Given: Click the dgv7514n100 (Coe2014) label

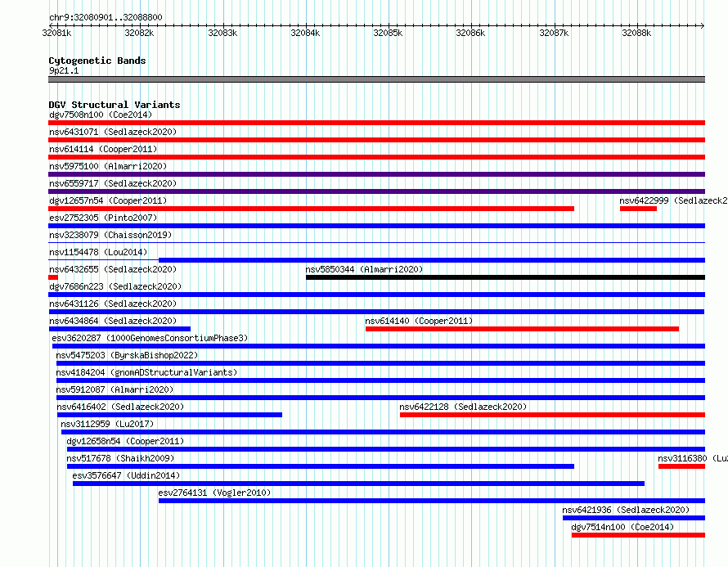Looking at the screenshot, I should 622,527.
